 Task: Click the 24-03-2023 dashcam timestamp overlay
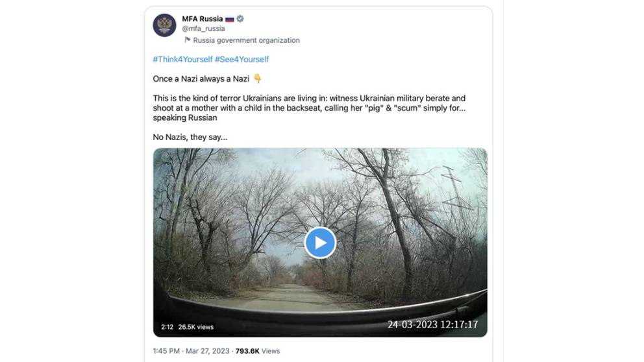tap(432, 324)
